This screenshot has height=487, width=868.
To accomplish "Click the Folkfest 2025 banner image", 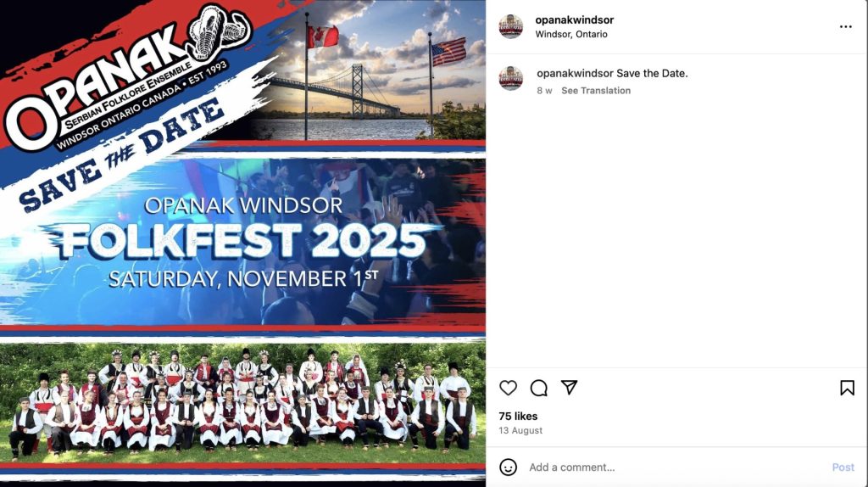I will point(242,242).
